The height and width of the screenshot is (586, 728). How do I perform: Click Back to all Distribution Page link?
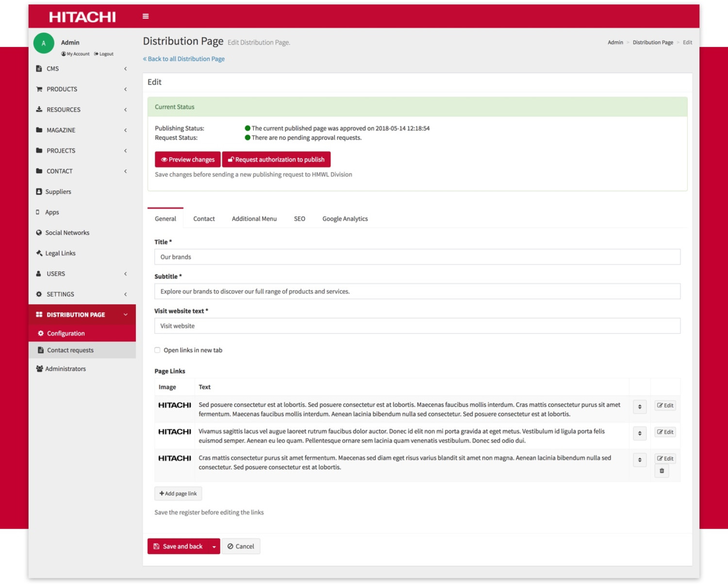tap(184, 59)
